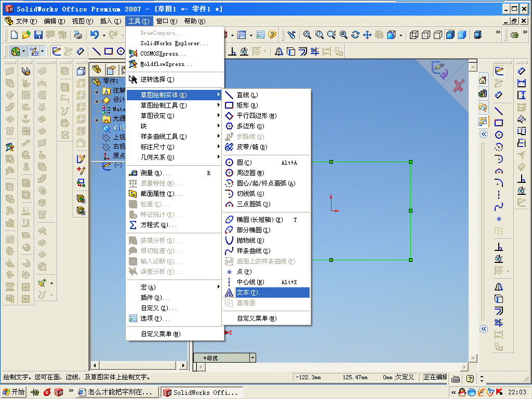The width and height of the screenshot is (532, 399).
Task: Pick 样条曲线 (Spline) menu entry
Action: coord(267,251)
